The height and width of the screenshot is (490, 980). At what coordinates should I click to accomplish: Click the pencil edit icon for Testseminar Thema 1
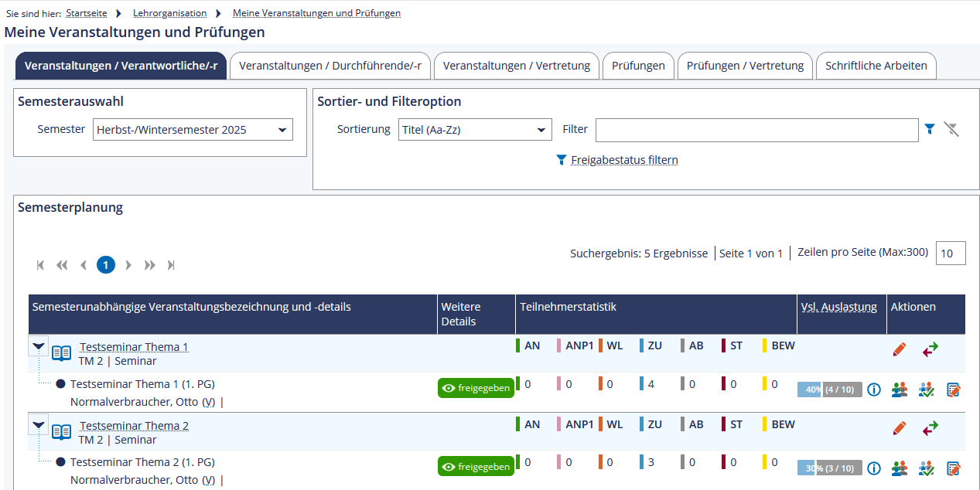click(x=899, y=349)
